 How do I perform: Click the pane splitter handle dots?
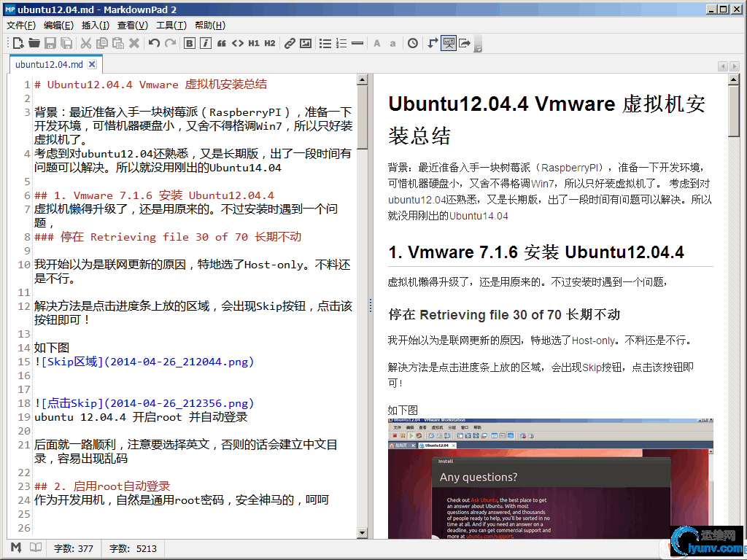(370, 306)
